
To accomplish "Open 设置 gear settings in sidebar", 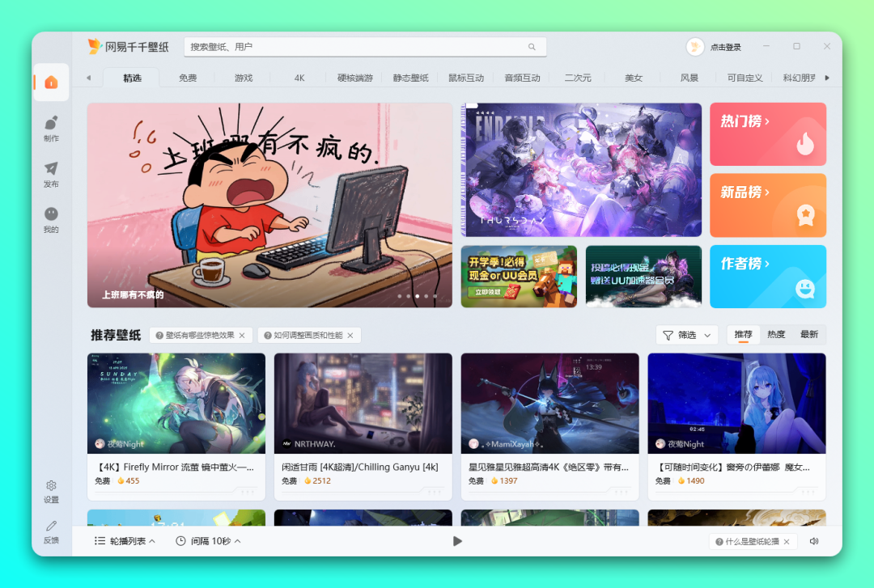I will pyautogui.click(x=51, y=492).
